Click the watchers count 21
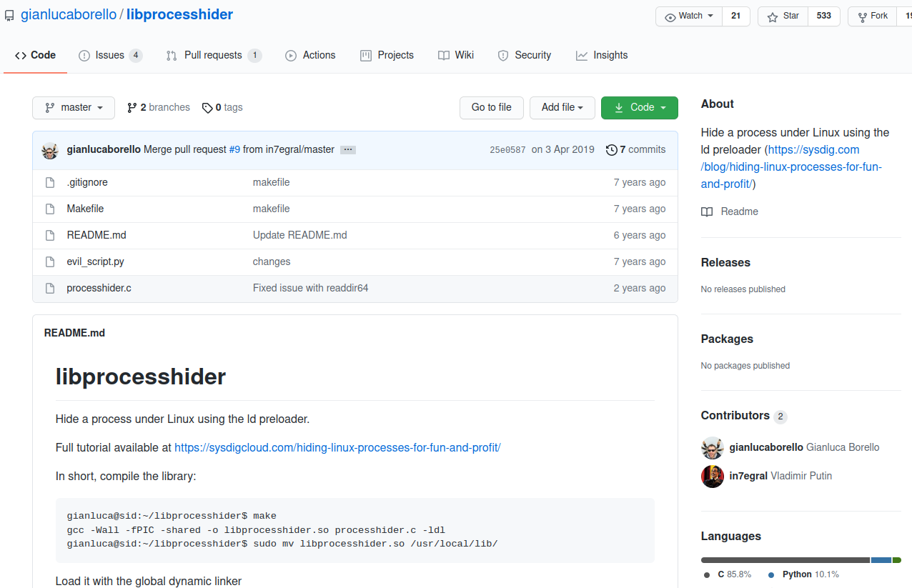This screenshot has width=912, height=588. coord(736,16)
